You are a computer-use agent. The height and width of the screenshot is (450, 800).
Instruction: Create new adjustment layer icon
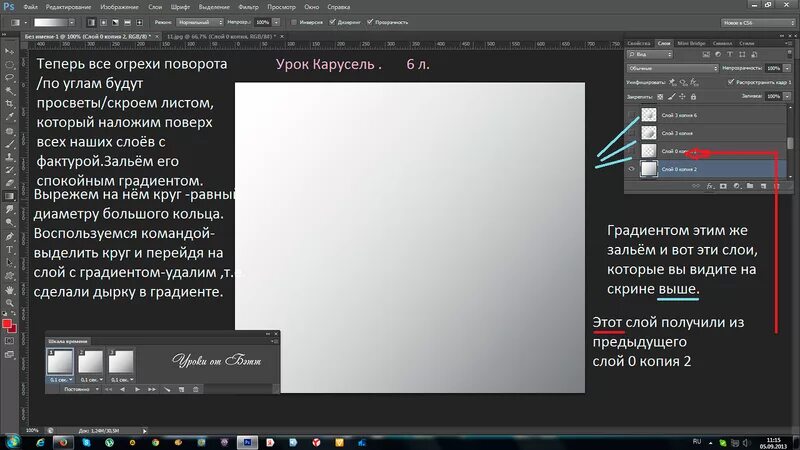tap(737, 186)
